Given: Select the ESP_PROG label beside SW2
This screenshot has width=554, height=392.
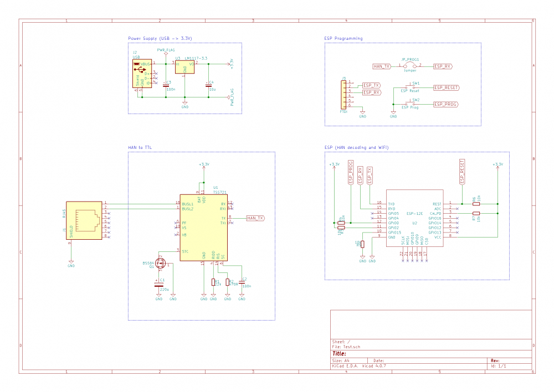Looking at the screenshot, I should (447, 104).
